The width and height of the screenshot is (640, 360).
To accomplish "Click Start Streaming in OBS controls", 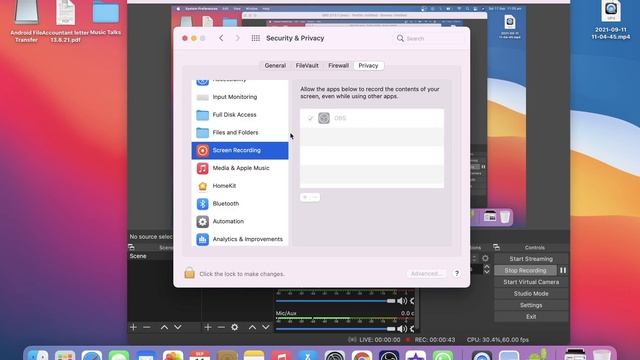I will [x=531, y=259].
